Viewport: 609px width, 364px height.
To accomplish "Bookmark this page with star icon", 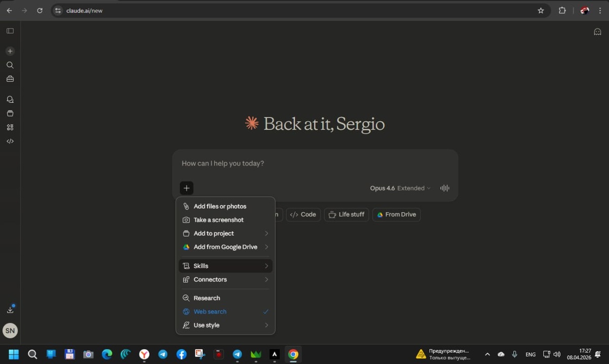I will click(540, 10).
